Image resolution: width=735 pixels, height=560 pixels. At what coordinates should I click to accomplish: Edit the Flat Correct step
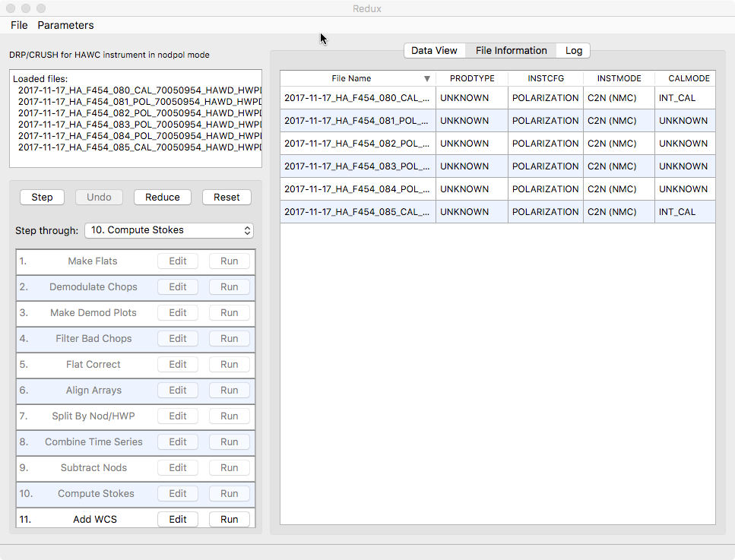tap(178, 364)
